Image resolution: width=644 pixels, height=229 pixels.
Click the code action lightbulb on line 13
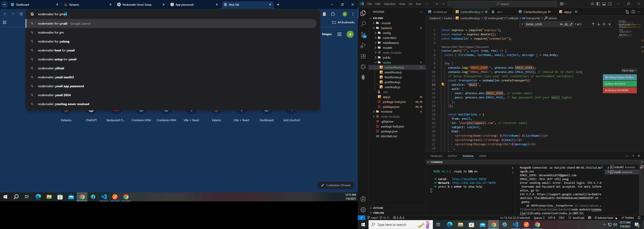(443, 85)
